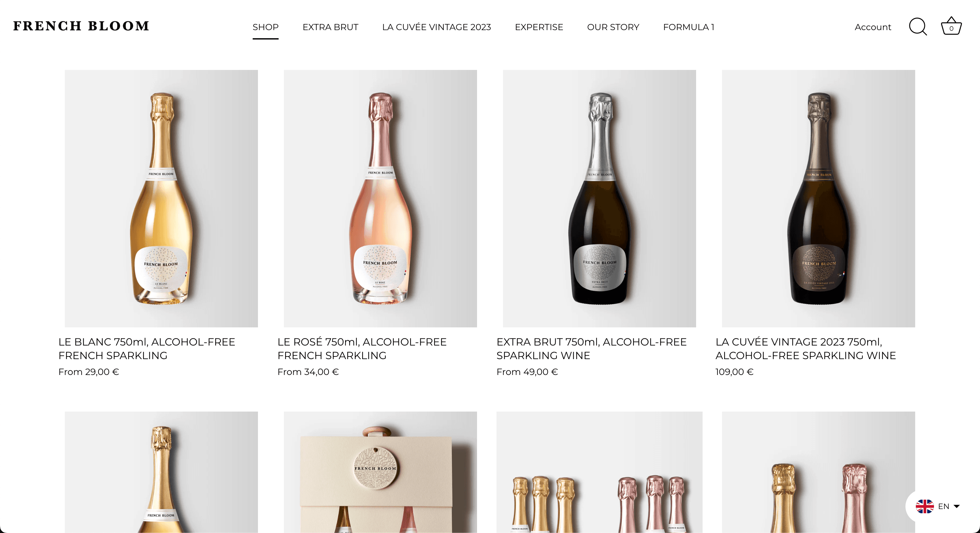
Task: Open the search magnifier icon
Action: [x=917, y=27]
